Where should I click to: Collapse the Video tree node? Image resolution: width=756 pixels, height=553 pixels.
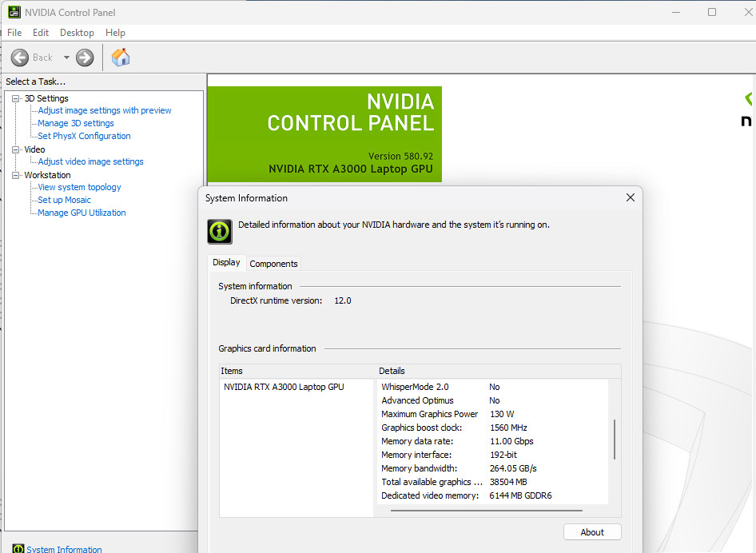click(x=15, y=149)
